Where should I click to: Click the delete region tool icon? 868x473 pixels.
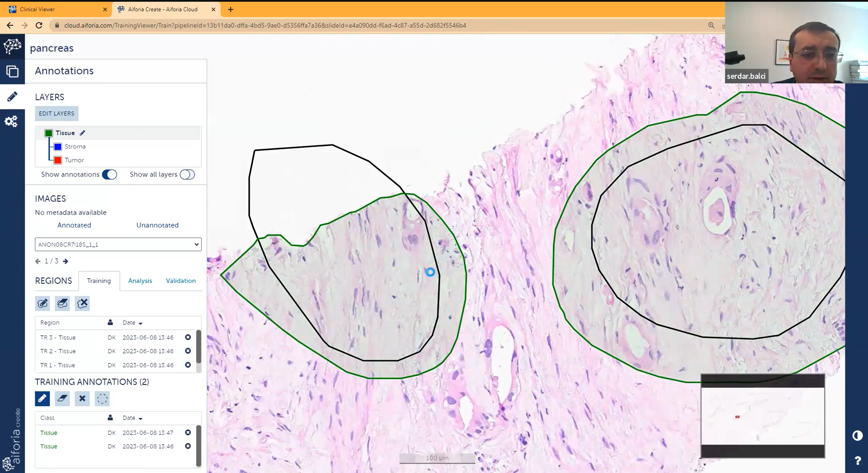82,303
